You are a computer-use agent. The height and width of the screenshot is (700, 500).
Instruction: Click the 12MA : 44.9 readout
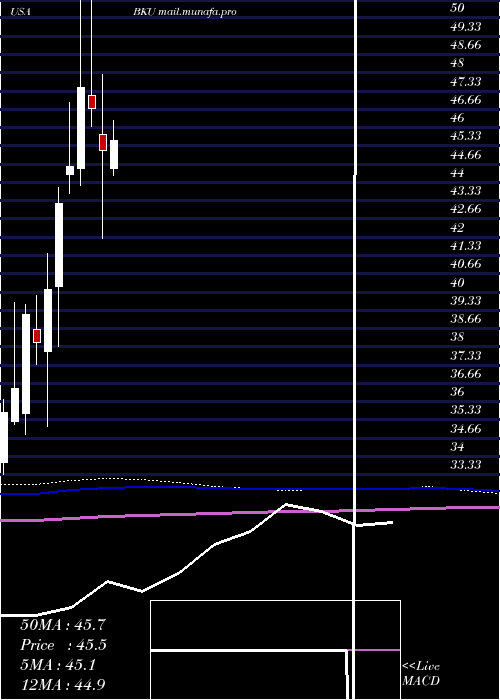click(x=63, y=684)
